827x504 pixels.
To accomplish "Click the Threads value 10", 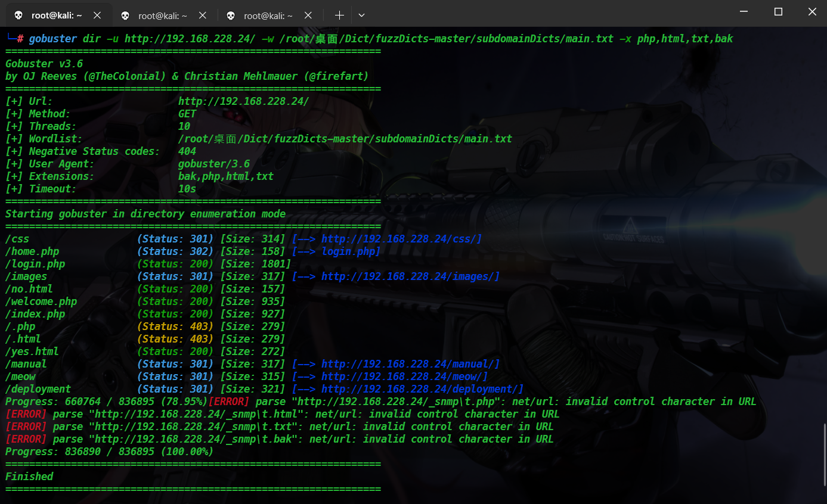I will (x=184, y=126).
